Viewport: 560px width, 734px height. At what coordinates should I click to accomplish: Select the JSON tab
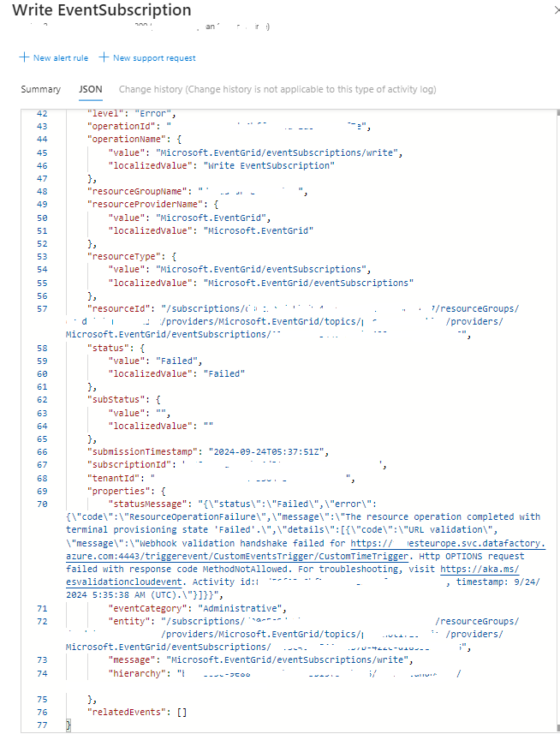pos(90,89)
